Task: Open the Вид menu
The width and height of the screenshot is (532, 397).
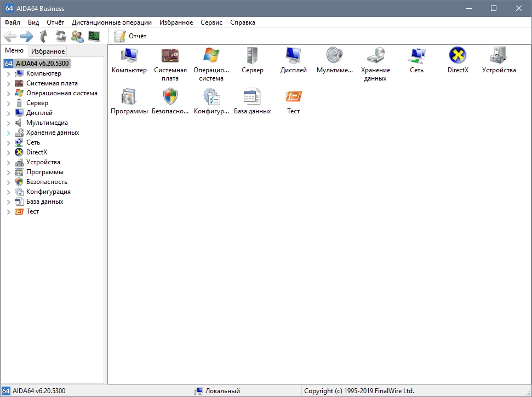Action: (33, 22)
